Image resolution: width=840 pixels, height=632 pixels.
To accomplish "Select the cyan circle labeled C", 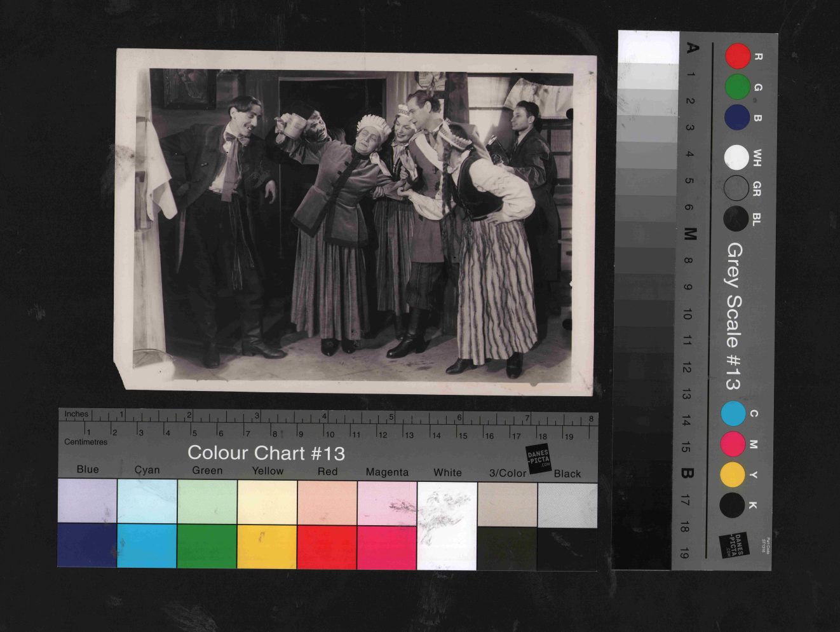I will [733, 414].
